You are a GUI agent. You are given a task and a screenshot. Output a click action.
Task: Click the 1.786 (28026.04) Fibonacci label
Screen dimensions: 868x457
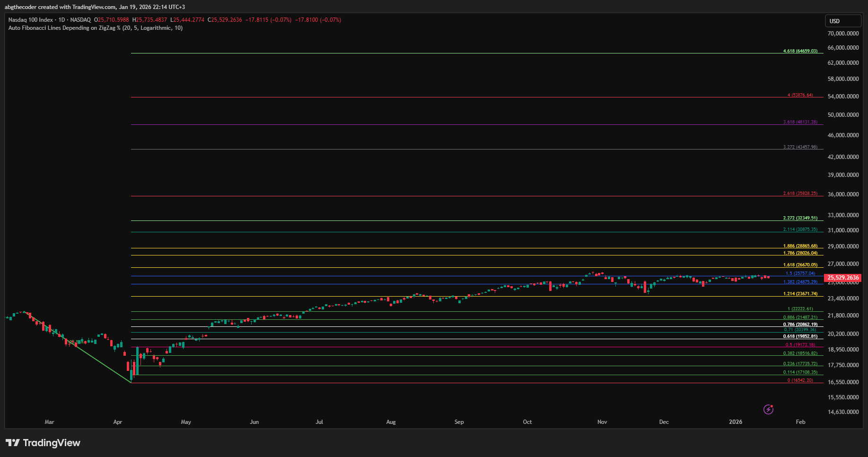click(x=800, y=253)
